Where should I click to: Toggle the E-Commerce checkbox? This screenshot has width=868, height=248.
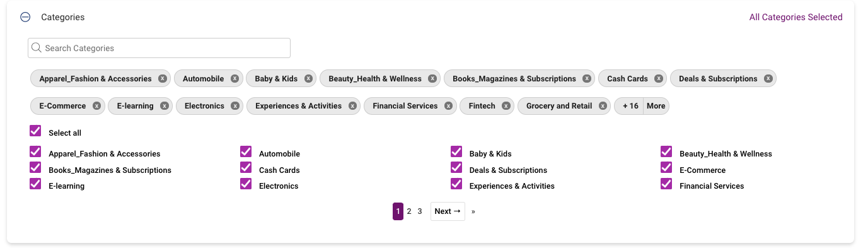[x=666, y=168]
